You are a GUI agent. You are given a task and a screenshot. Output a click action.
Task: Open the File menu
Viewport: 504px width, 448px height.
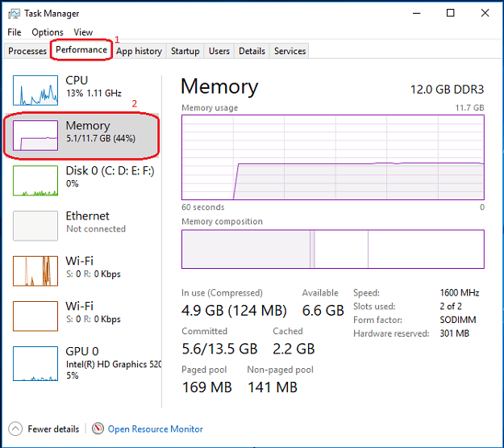15,32
